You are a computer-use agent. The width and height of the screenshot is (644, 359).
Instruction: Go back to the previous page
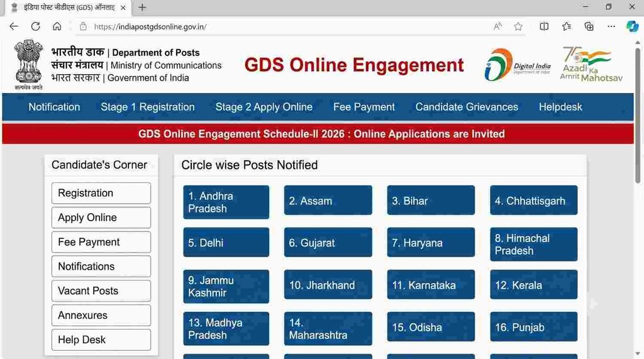pyautogui.click(x=14, y=26)
